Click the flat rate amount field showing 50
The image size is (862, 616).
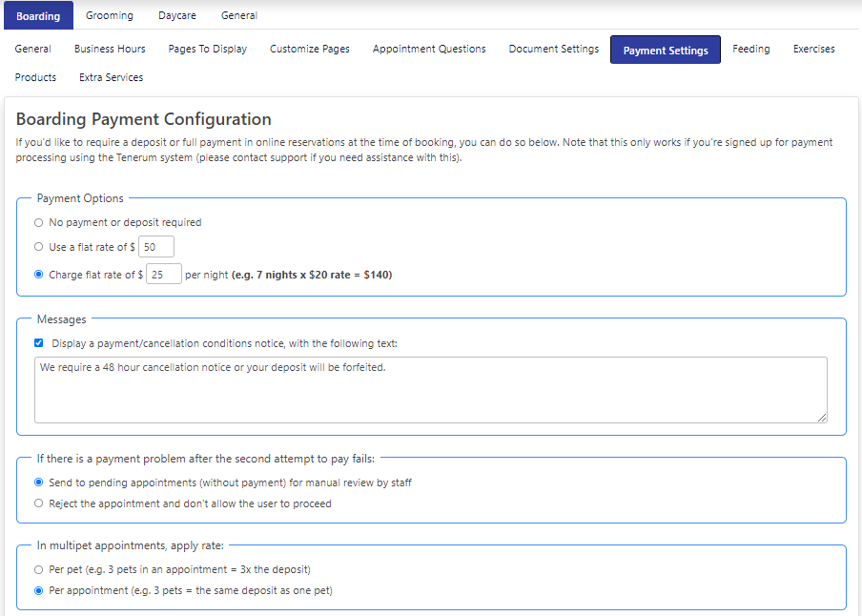[x=156, y=248]
